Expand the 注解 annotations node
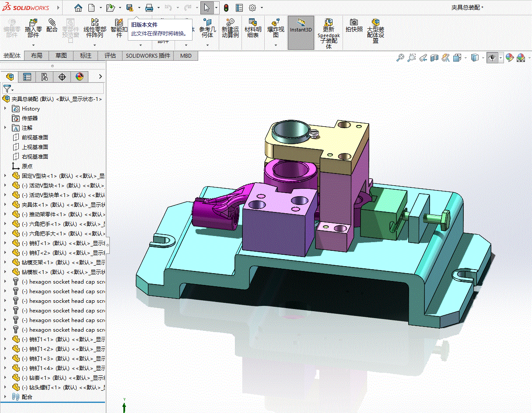This screenshot has width=532, height=413. (5, 128)
